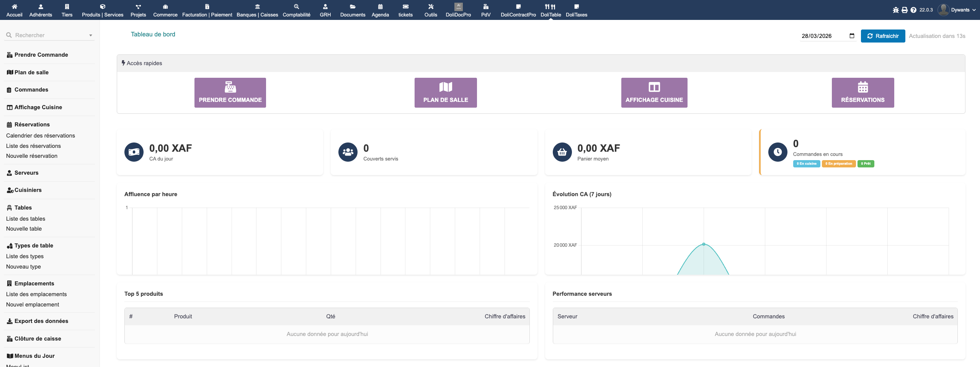980x367 pixels.
Task: Open the Plan de salle quick access tile
Action: (x=446, y=93)
